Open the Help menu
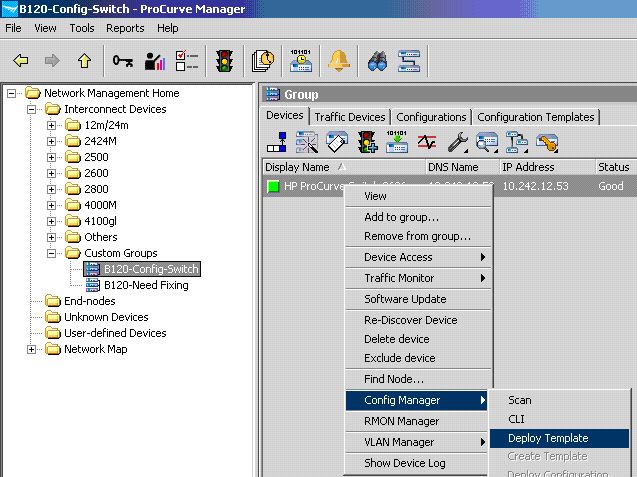 (x=168, y=28)
